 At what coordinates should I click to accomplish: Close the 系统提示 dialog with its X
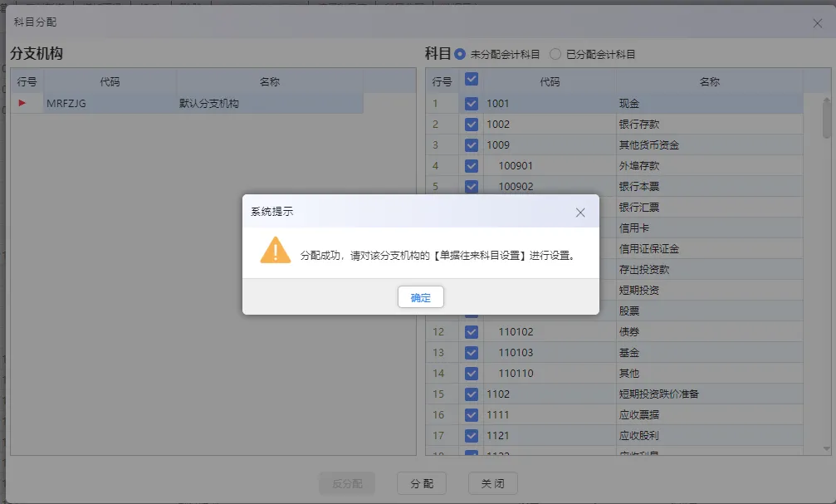coord(580,213)
